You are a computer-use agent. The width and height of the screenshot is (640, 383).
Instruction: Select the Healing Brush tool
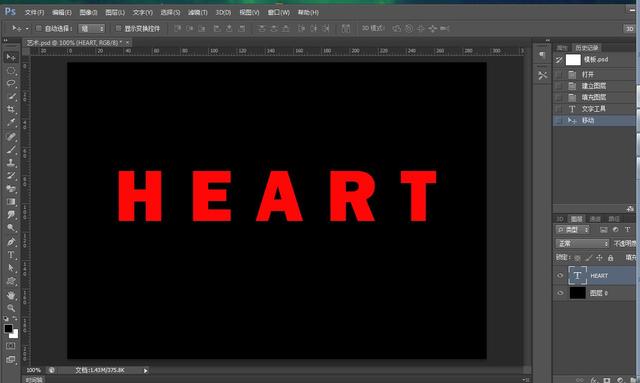point(11,136)
